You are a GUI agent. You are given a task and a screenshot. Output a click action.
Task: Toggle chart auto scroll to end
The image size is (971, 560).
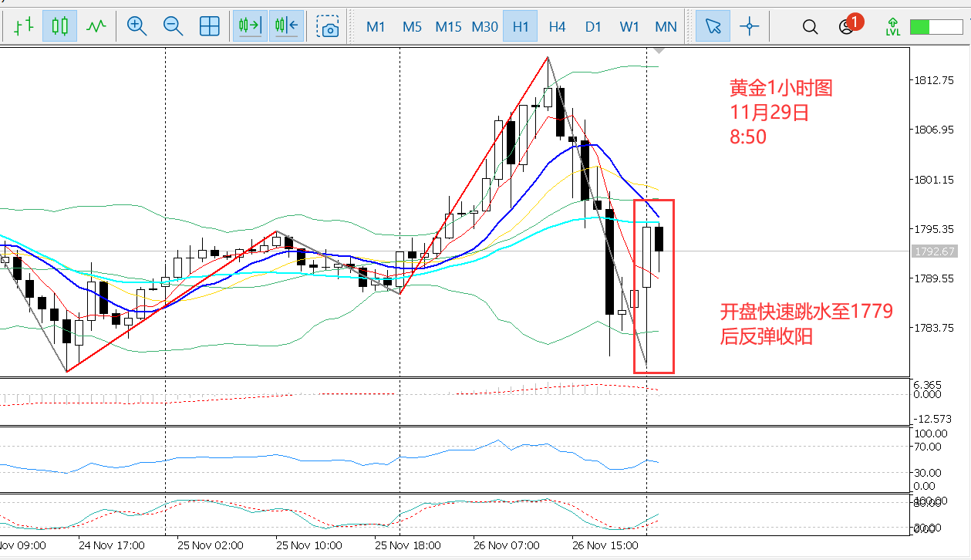(251, 25)
